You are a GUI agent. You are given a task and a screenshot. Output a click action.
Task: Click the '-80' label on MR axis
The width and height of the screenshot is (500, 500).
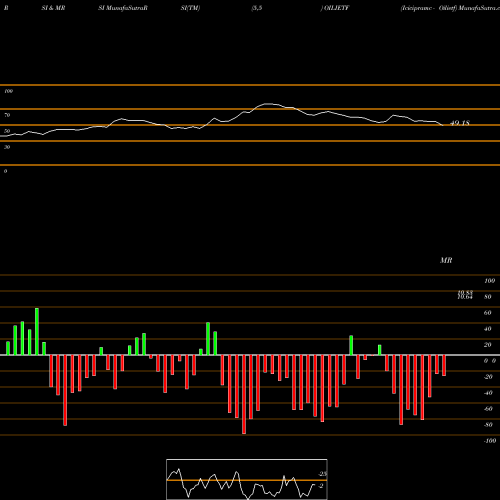point(488,425)
